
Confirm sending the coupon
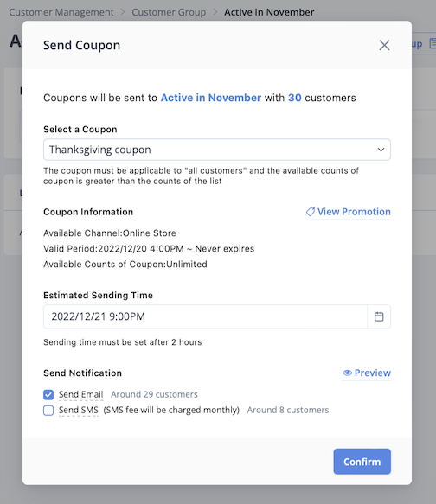(x=362, y=462)
